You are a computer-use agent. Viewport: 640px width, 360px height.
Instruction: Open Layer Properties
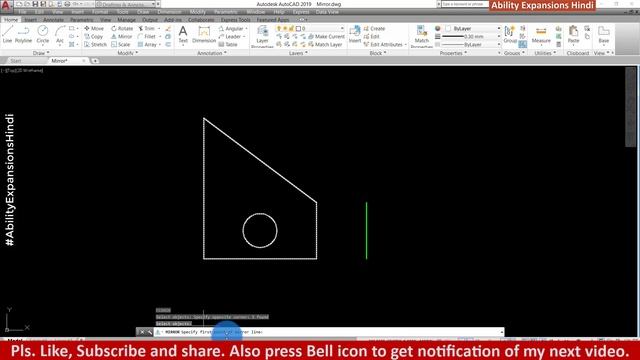262,36
